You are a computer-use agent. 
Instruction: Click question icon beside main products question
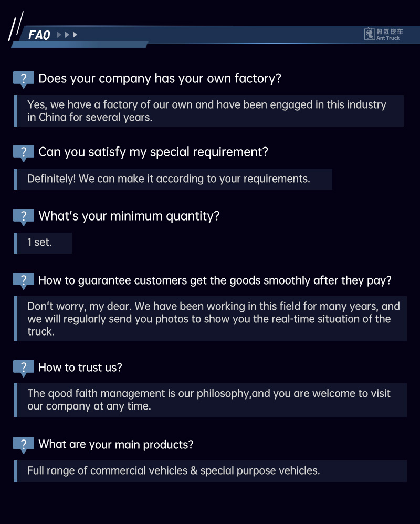click(x=23, y=445)
